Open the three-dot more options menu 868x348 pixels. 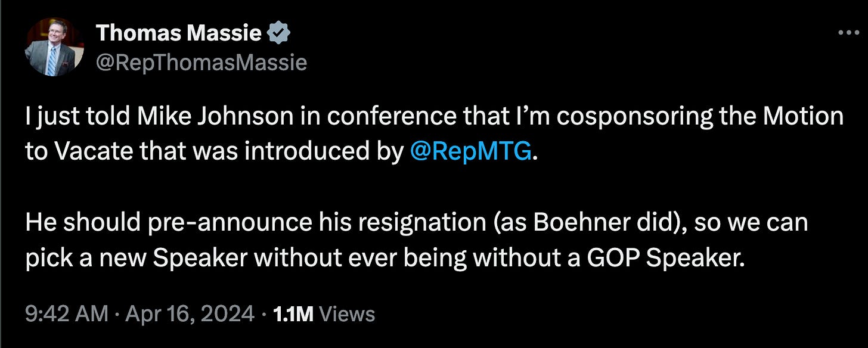(847, 33)
